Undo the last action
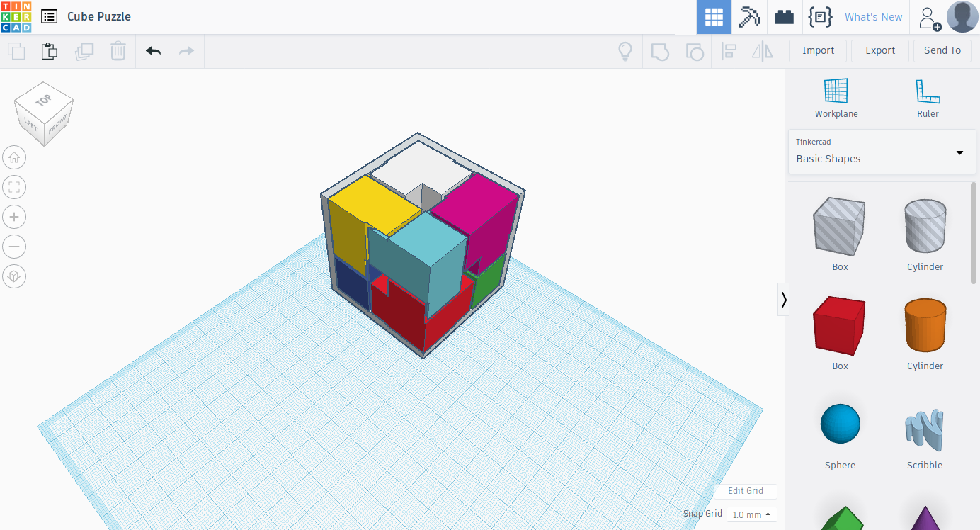The width and height of the screenshot is (980, 530). click(x=153, y=51)
